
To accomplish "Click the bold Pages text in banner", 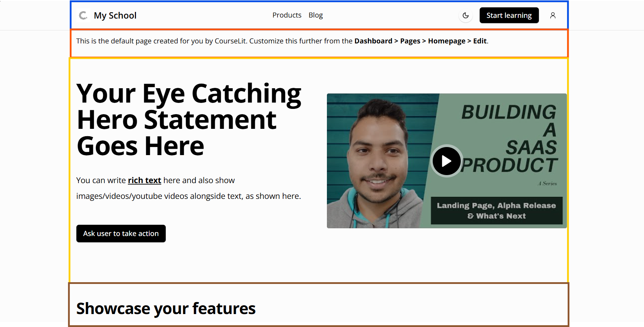I will click(x=410, y=41).
